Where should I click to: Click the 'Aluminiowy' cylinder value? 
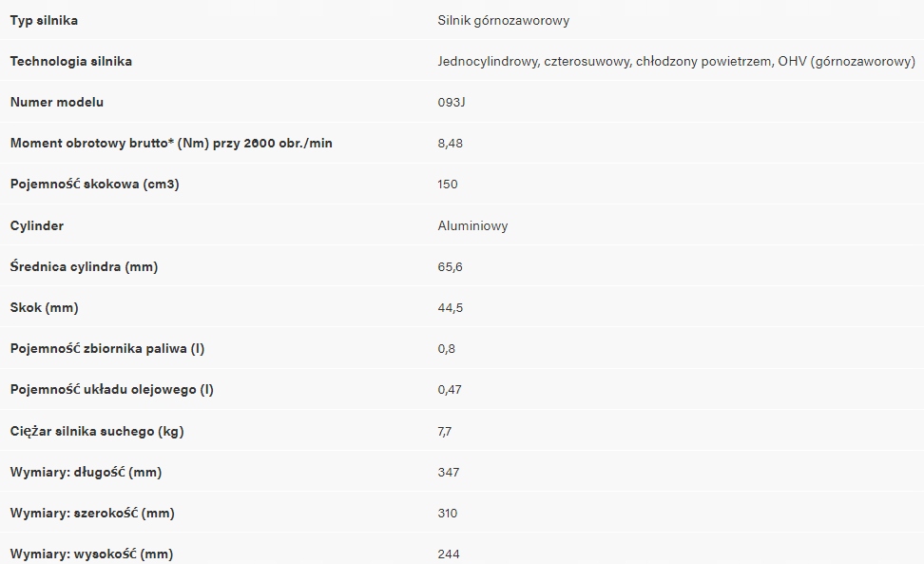click(x=472, y=225)
